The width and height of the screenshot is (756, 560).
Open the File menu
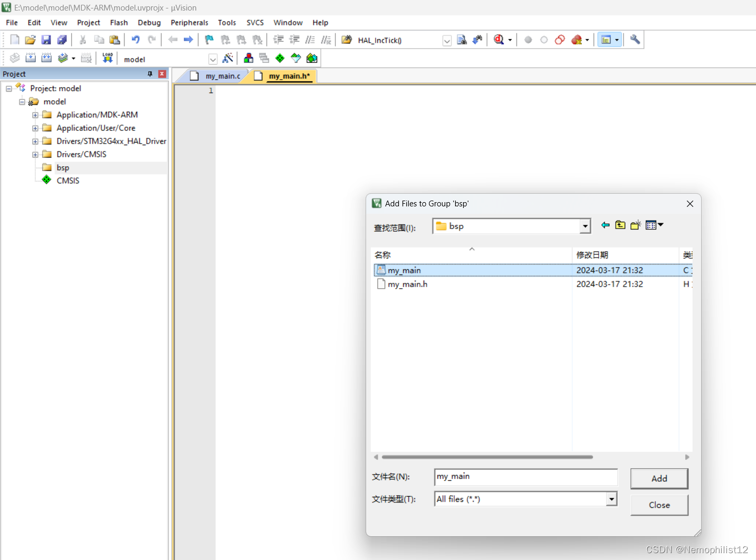coord(12,23)
